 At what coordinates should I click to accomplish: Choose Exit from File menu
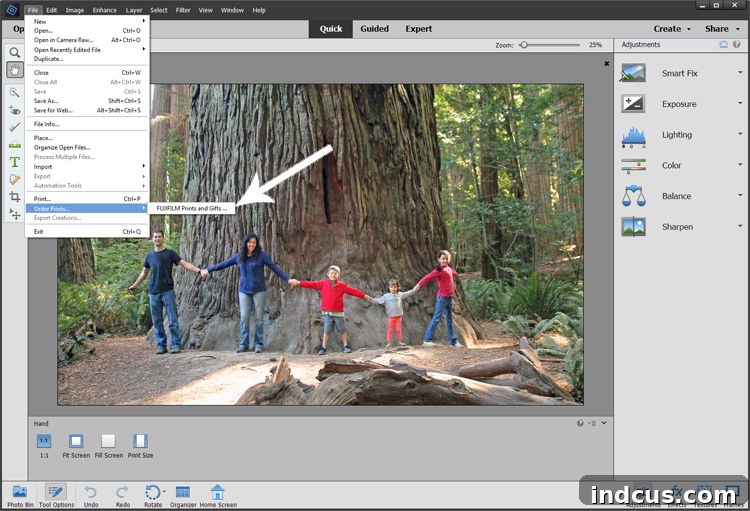pyautogui.click(x=87, y=232)
